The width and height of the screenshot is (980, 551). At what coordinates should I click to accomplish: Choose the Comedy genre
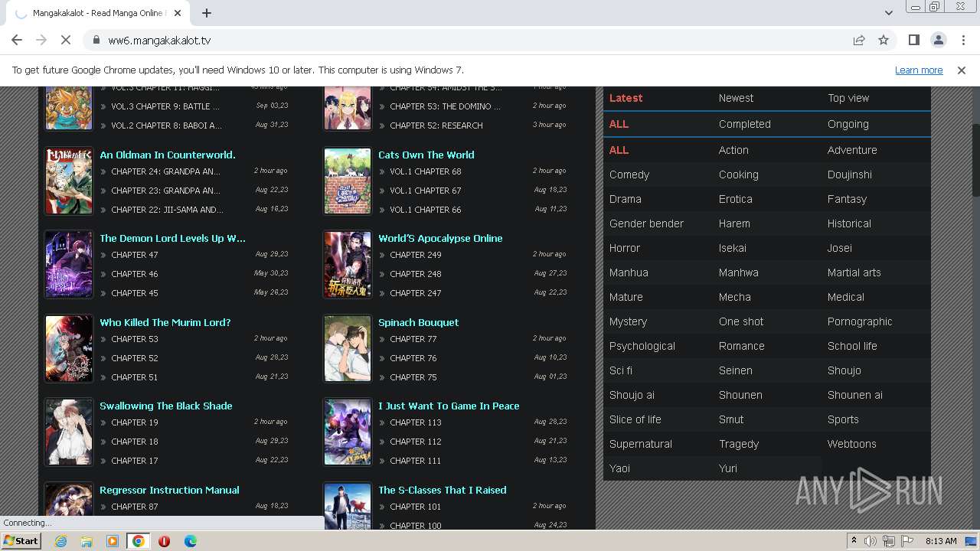pos(629,174)
